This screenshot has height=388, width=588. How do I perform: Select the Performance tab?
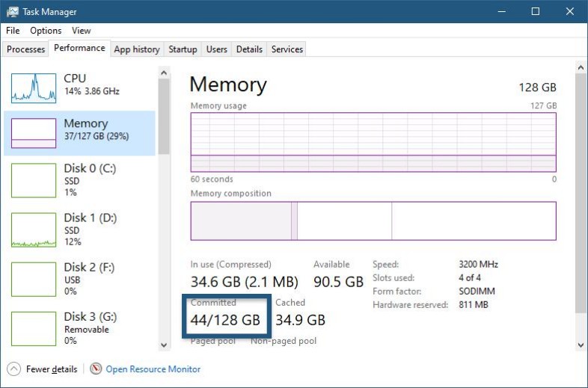click(79, 48)
